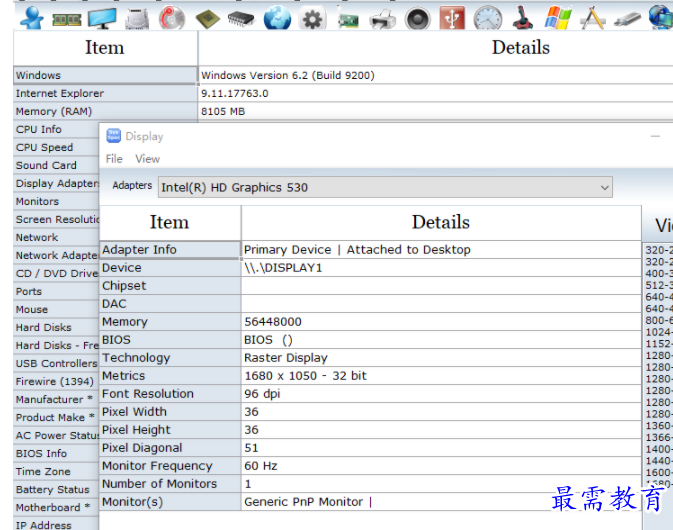Open the clock toolbar icon
Screen dimensions: 673x530
488,18
